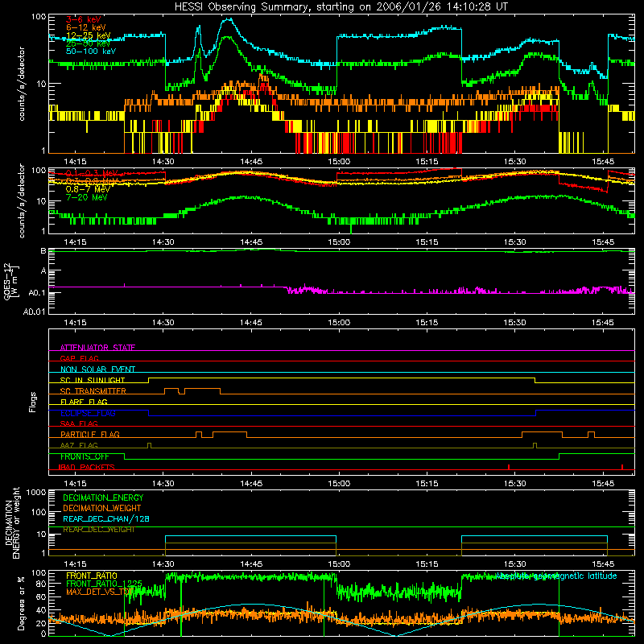
Task: Click the SAA_FLAG label
Action: click(x=79, y=423)
